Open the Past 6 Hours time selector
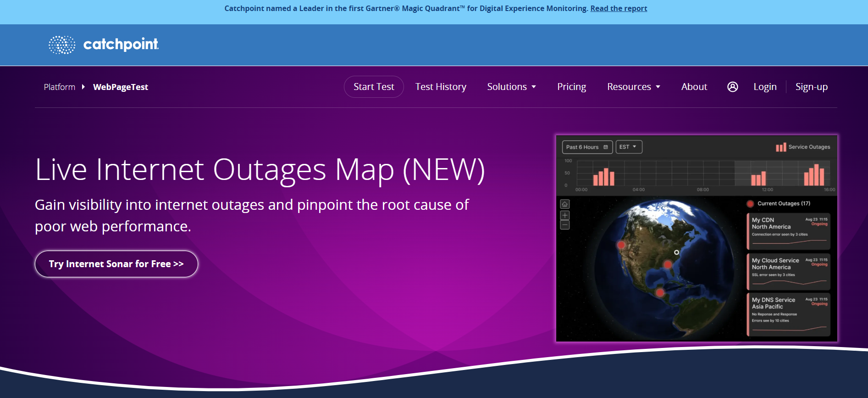The height and width of the screenshot is (398, 868). (x=587, y=147)
